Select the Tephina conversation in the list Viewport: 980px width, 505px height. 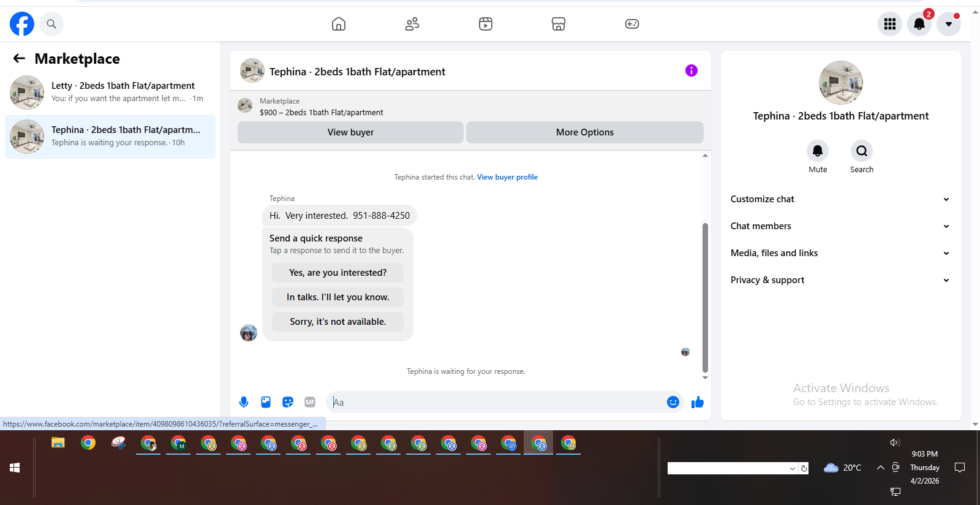pyautogui.click(x=110, y=137)
